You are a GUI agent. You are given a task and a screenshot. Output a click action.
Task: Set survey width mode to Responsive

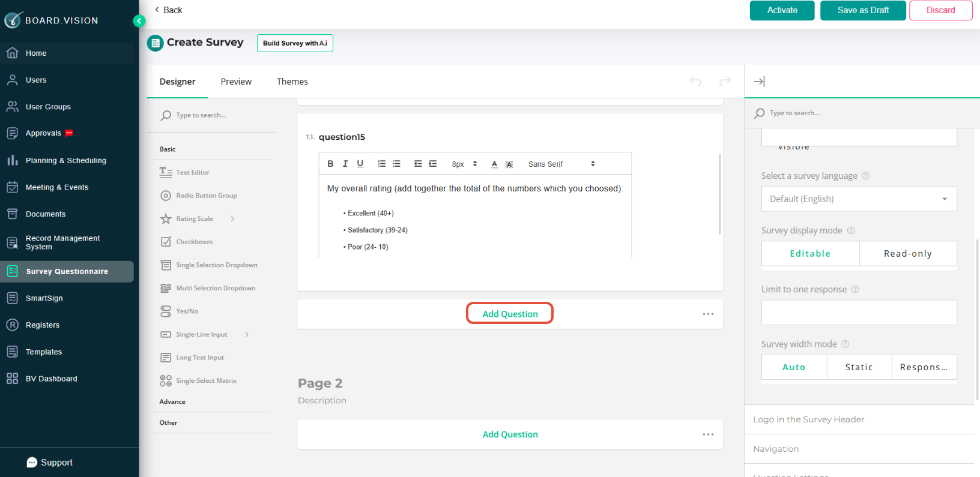click(924, 367)
